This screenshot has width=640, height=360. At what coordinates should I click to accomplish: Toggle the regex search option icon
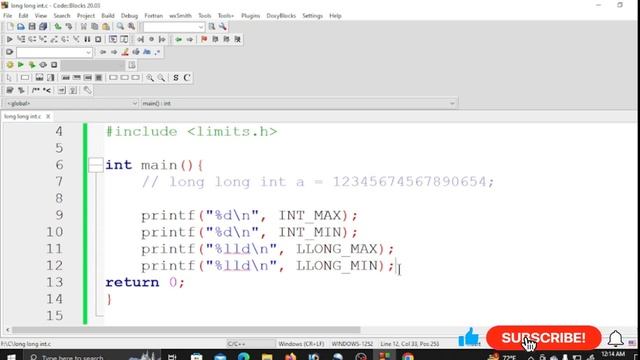158,52
